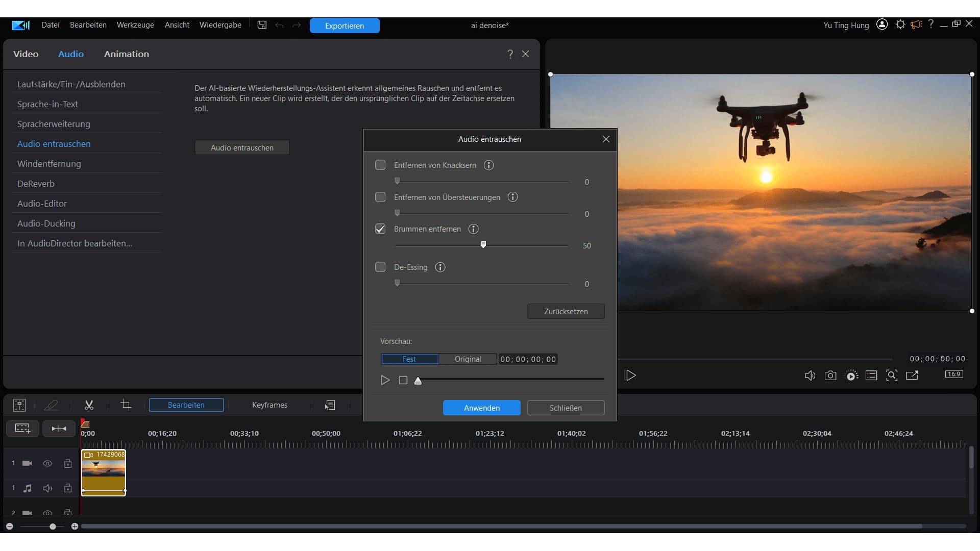The height and width of the screenshot is (551, 980).
Task: Open preferences with the gear icon
Action: [900, 24]
